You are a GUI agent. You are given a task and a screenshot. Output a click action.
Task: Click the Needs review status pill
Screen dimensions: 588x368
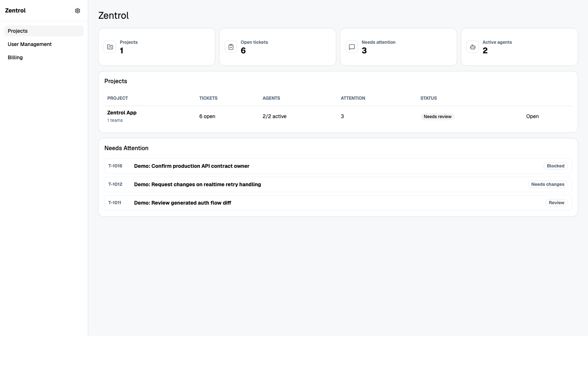pyautogui.click(x=437, y=116)
